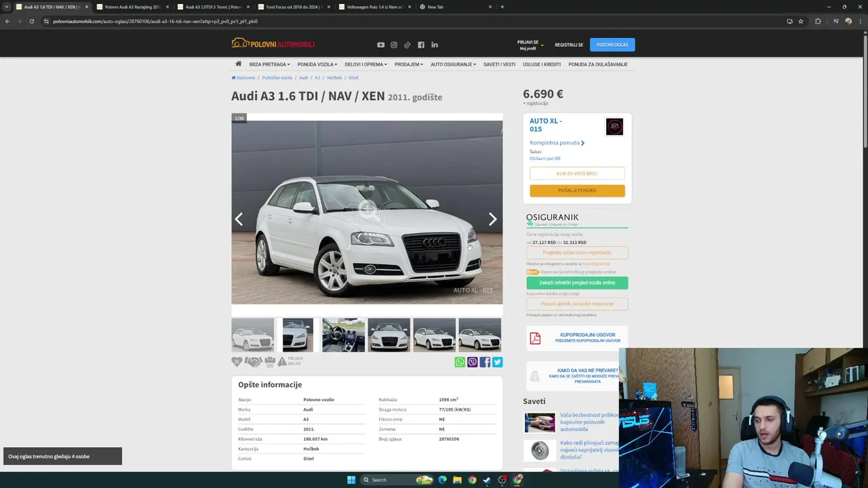The width and height of the screenshot is (868, 488).
Task: Click the Polovni Automobili logo
Action: coord(273,44)
